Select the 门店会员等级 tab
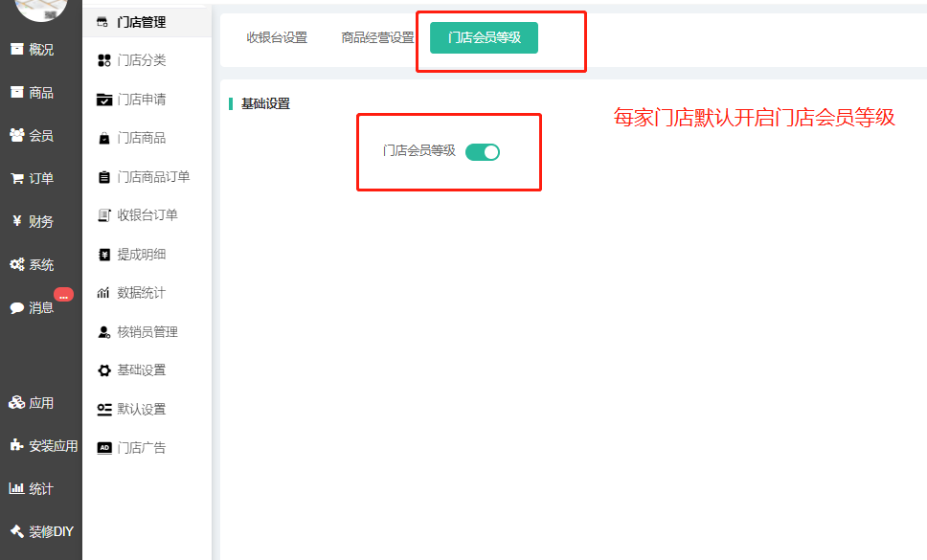 tap(485, 37)
